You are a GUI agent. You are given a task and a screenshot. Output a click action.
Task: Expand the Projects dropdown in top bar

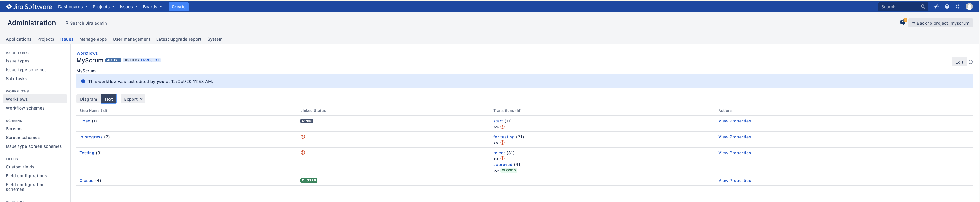pos(103,6)
